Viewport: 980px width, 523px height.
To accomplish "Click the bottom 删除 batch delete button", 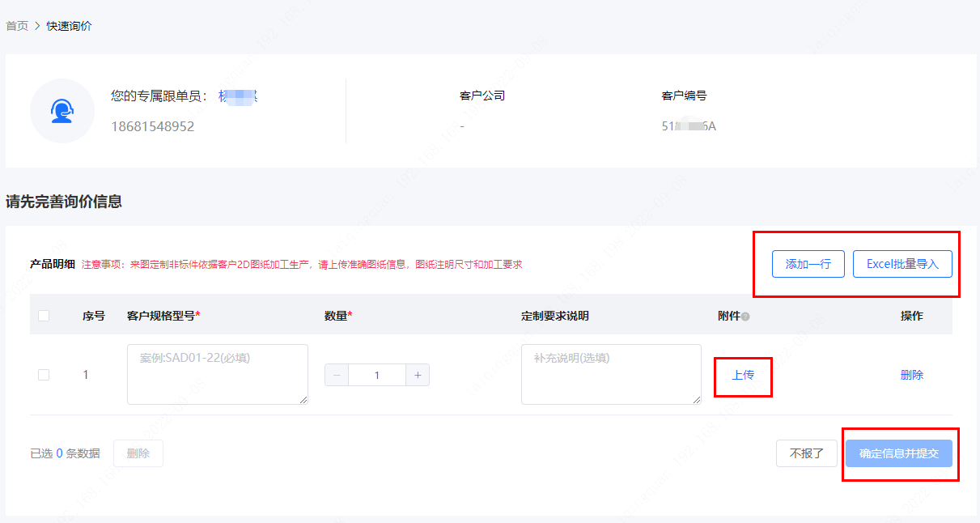I will tap(138, 453).
